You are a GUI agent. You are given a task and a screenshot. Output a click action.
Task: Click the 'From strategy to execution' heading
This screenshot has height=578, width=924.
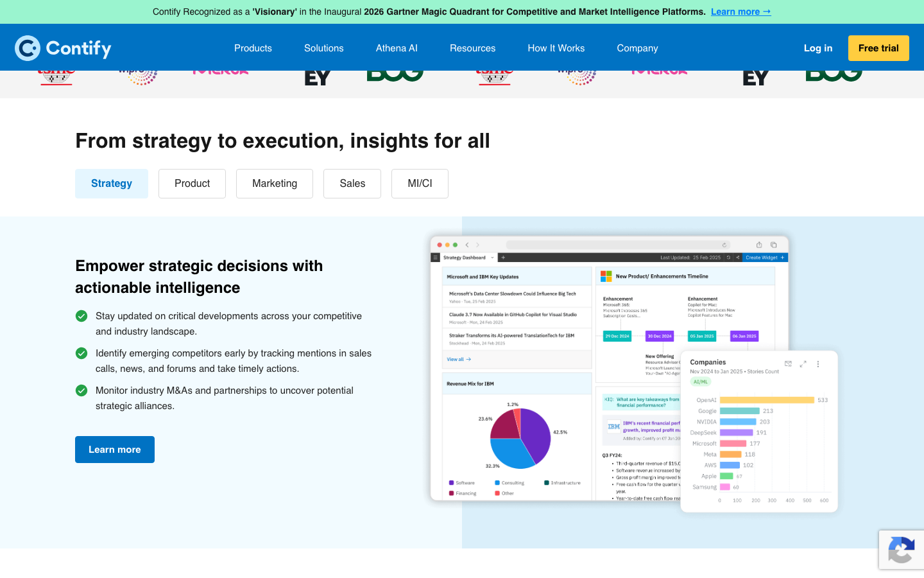tap(282, 141)
